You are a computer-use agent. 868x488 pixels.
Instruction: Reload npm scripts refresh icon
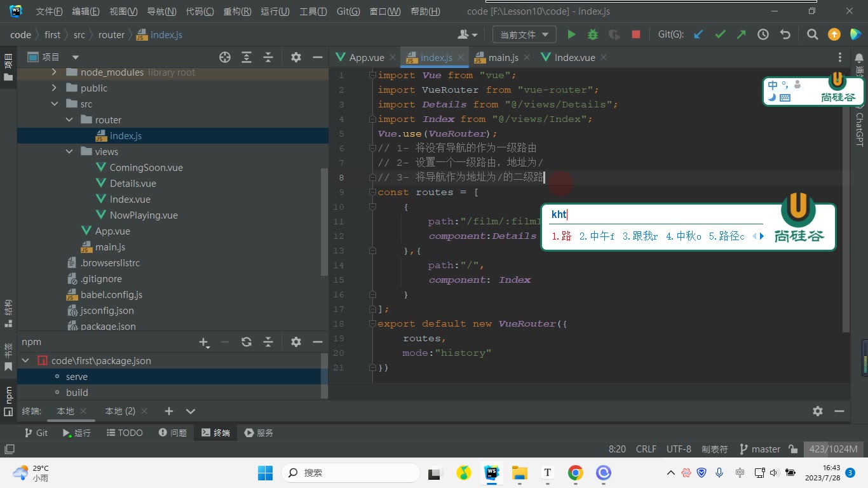coord(247,342)
